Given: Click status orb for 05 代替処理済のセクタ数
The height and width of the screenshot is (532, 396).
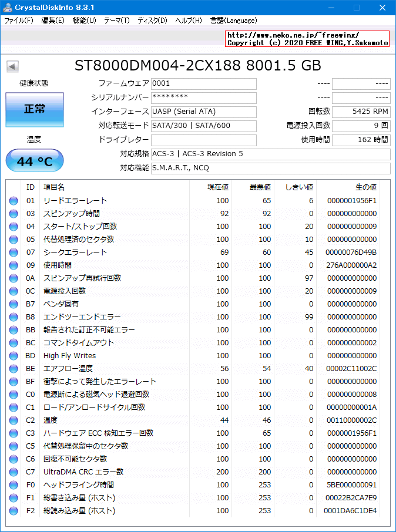Looking at the screenshot, I should coord(14,240).
